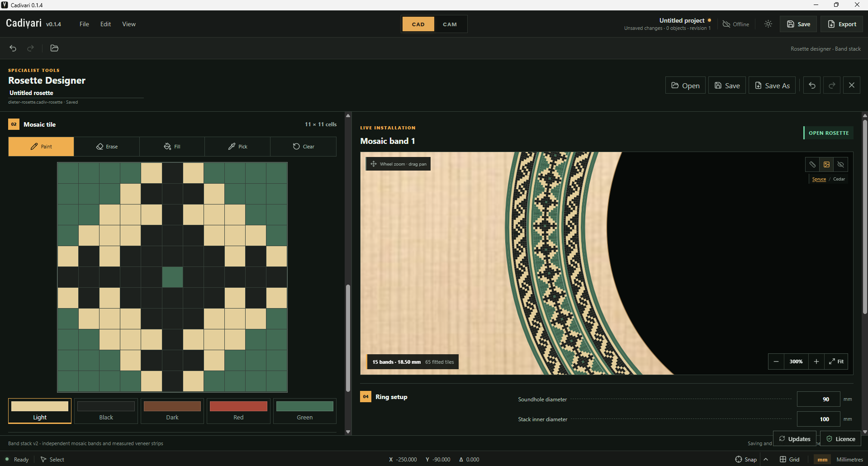Select the Fill bucket tool
868x466 pixels.
pos(172,147)
